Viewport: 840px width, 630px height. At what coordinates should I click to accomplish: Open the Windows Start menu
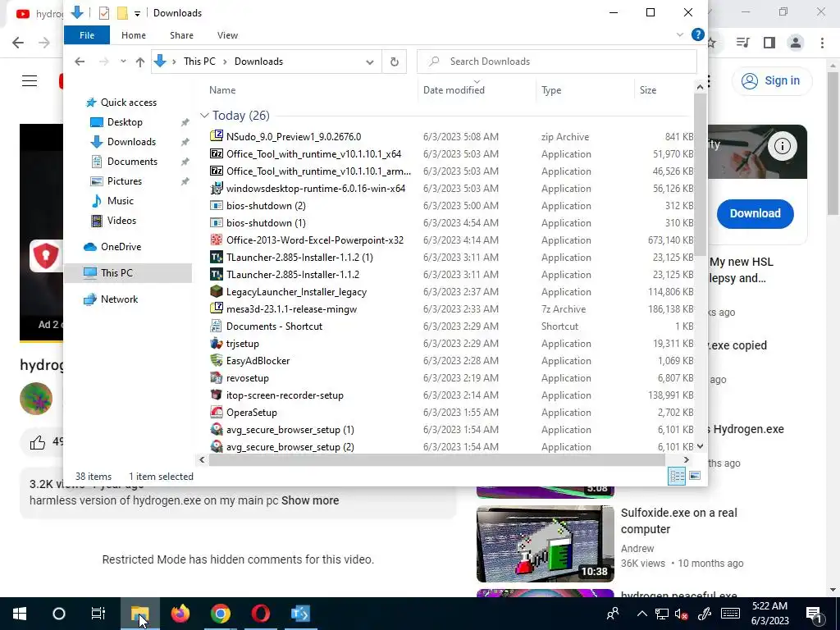point(20,614)
